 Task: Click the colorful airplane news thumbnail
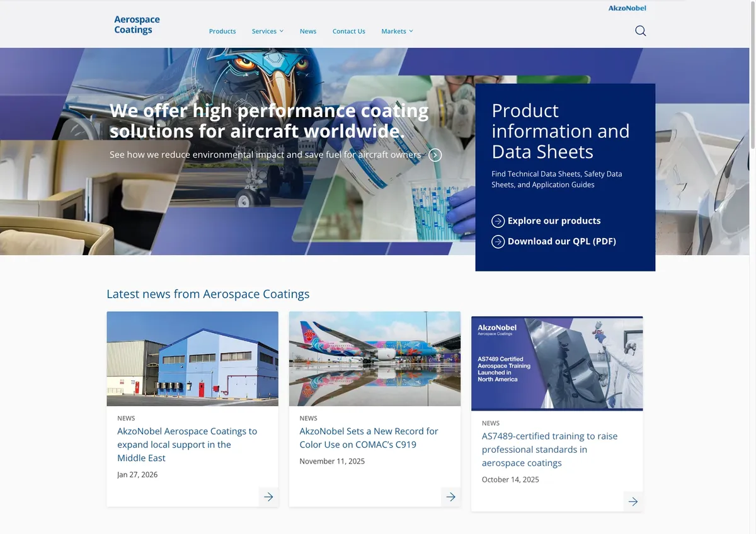(x=375, y=359)
